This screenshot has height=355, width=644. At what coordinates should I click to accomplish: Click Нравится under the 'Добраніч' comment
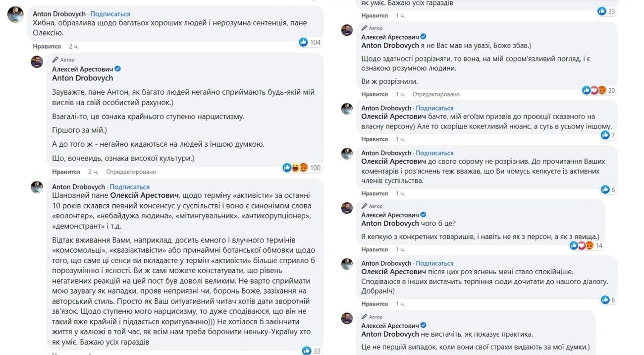[375, 303]
